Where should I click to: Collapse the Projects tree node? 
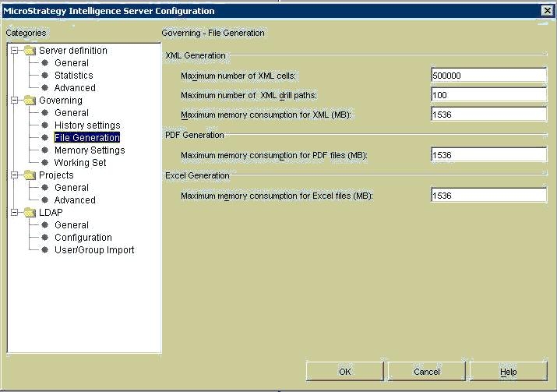coord(14,175)
